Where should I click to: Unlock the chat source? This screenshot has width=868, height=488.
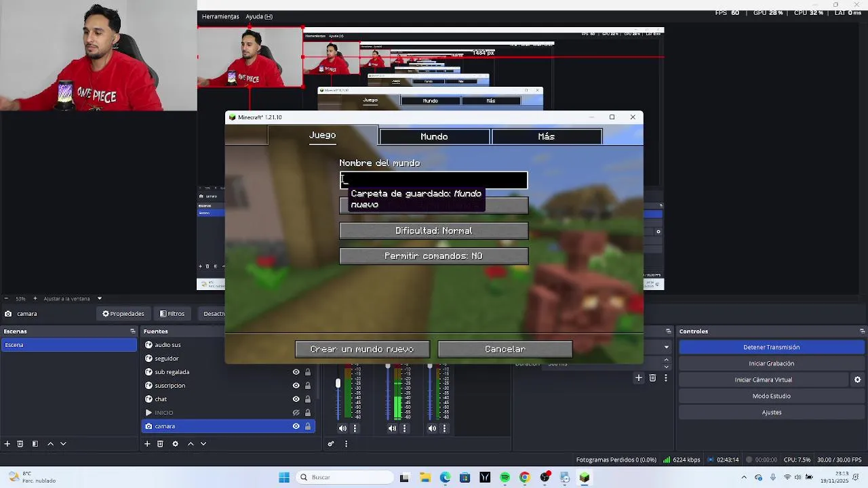point(308,399)
